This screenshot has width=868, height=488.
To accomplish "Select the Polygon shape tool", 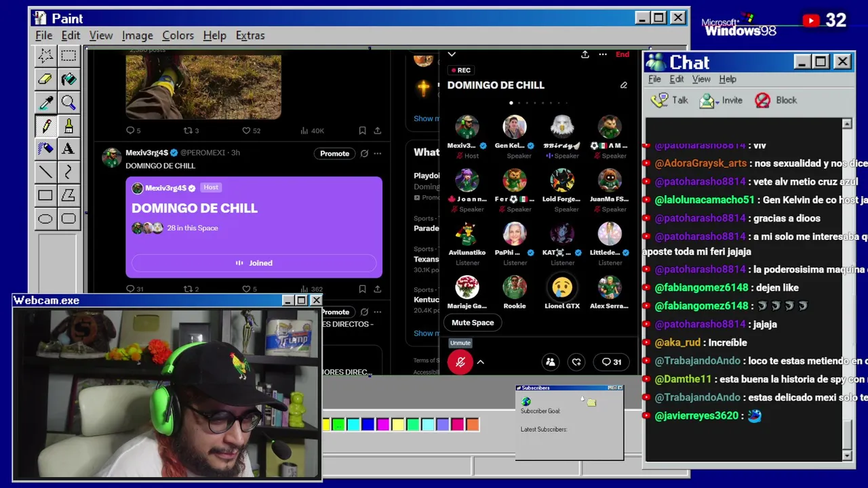I will point(68,195).
